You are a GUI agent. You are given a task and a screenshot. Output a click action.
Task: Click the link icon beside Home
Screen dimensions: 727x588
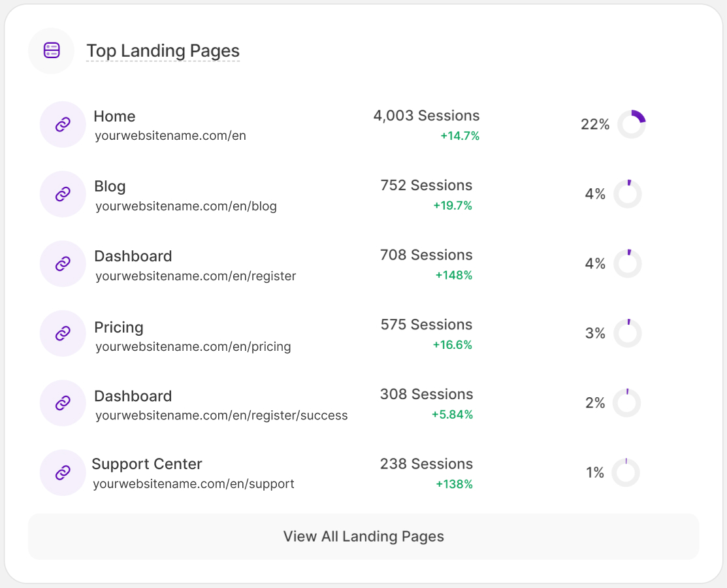pyautogui.click(x=63, y=124)
